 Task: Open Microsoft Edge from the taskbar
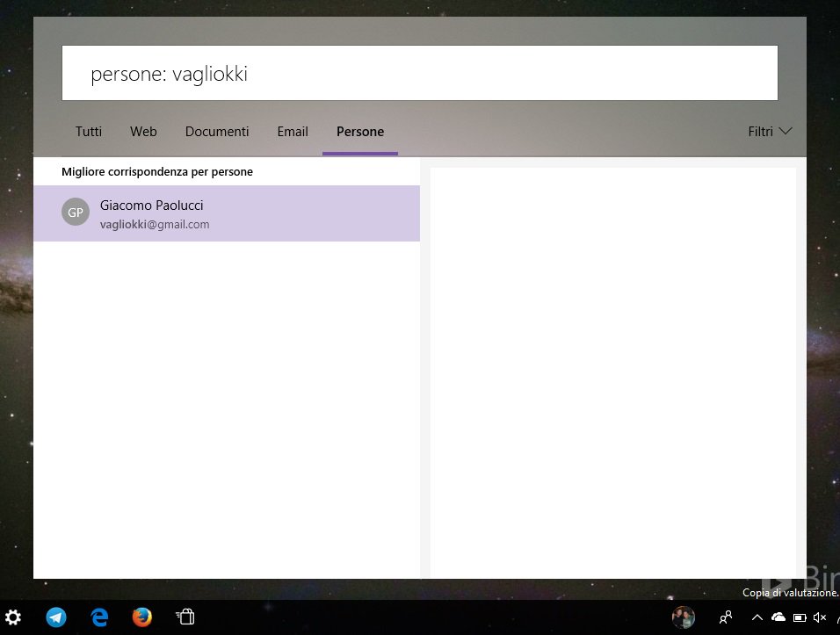tap(99, 617)
